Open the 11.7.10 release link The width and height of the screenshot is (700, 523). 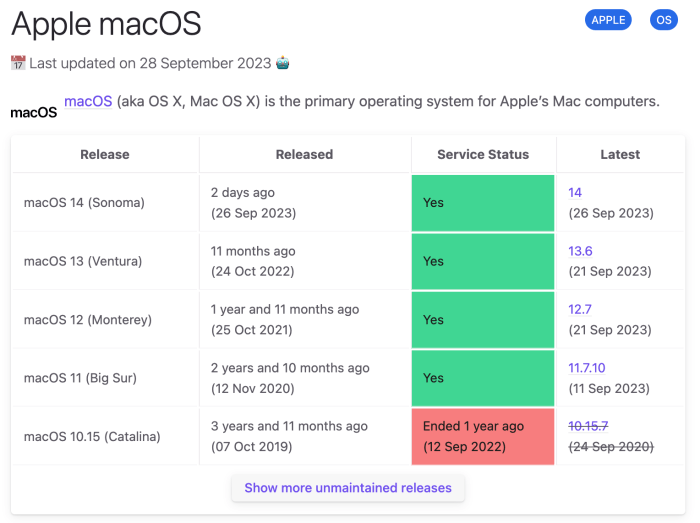[587, 368]
